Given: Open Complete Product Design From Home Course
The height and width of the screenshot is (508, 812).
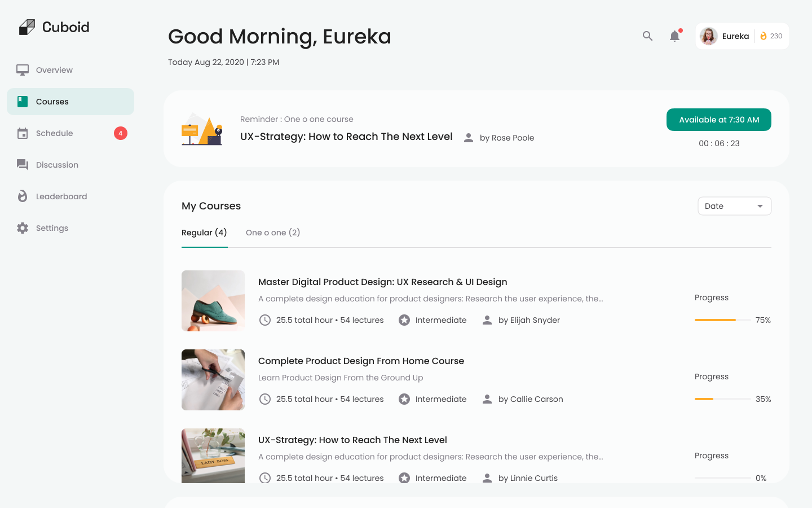Looking at the screenshot, I should (x=361, y=361).
